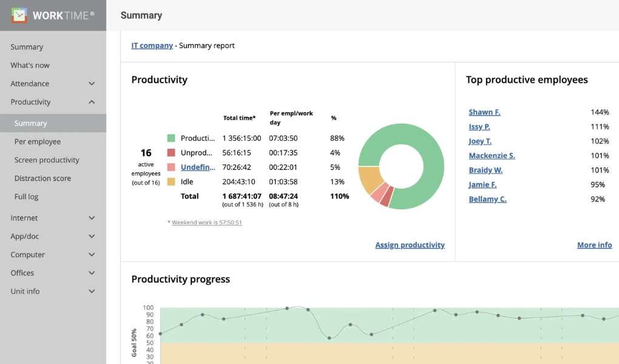Click More info under top employees
The image size is (619, 364).
(x=594, y=245)
